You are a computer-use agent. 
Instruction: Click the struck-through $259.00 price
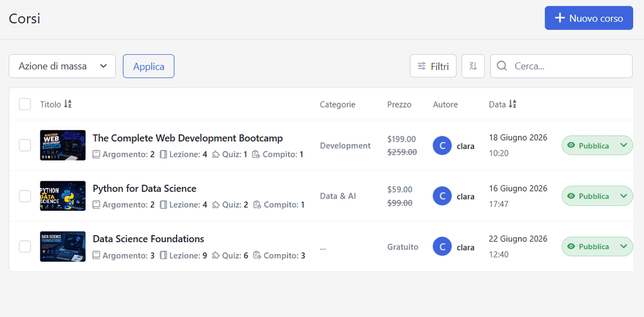click(402, 152)
